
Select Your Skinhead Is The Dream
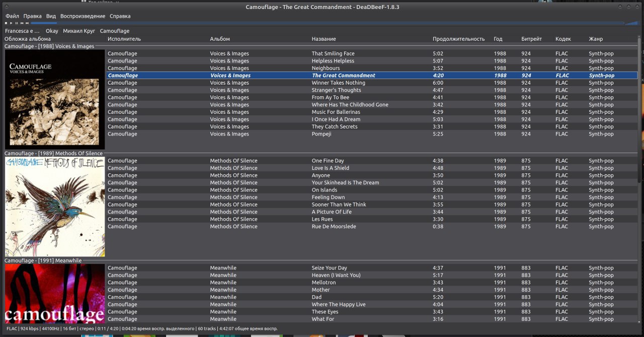coord(372,183)
